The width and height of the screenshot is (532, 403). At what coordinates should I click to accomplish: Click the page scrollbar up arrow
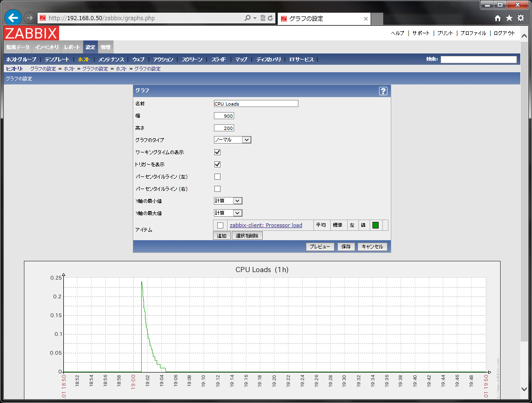[x=524, y=36]
